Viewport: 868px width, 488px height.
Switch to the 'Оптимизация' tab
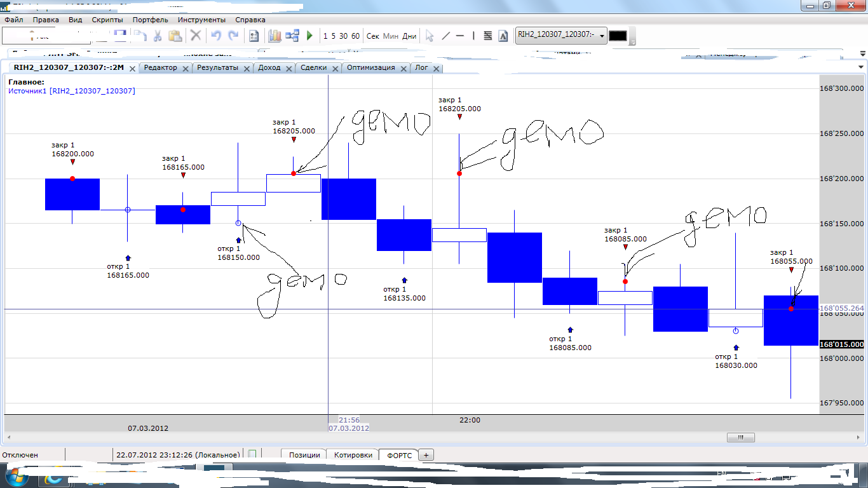coord(370,67)
